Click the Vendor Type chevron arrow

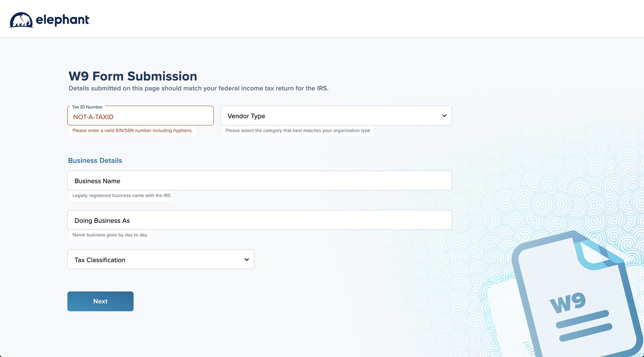444,116
